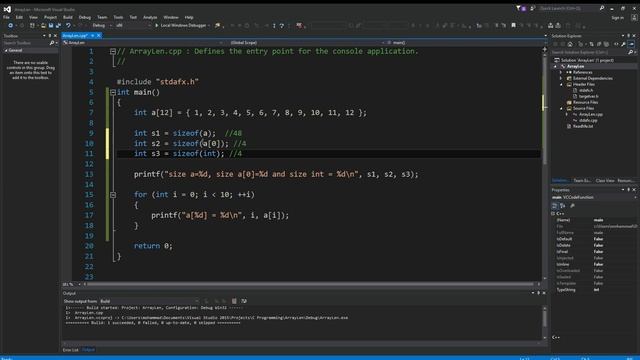This screenshot has height=360, width=640.
Task: Click the Step Into debug icon
Action: click(274, 25)
